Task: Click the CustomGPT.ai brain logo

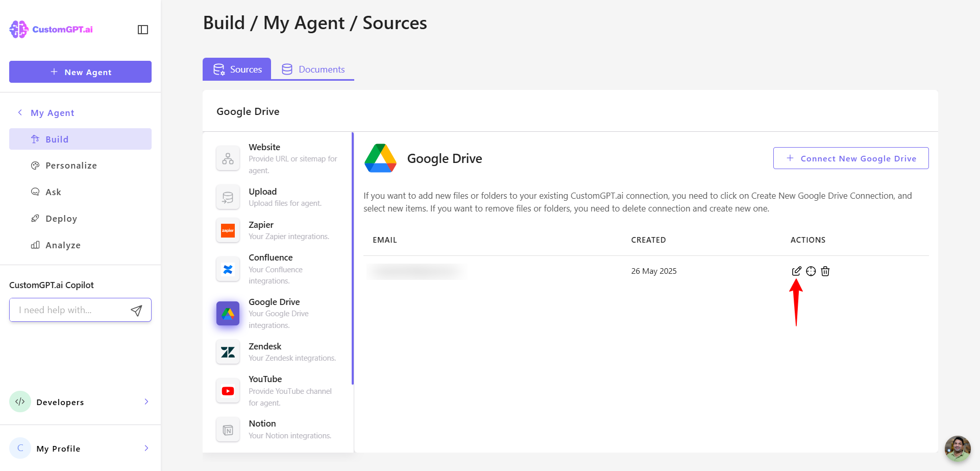Action: point(19,29)
